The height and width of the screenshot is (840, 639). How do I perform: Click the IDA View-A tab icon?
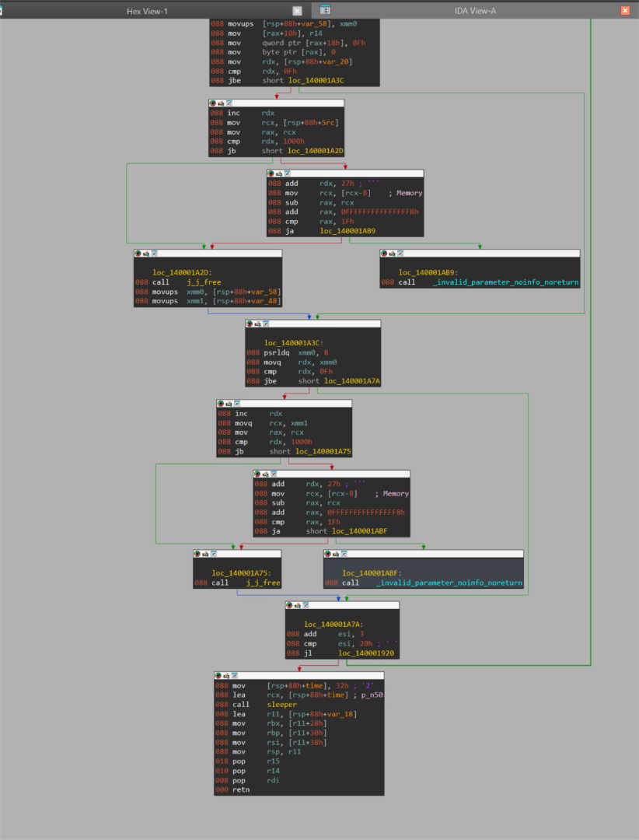[323, 11]
